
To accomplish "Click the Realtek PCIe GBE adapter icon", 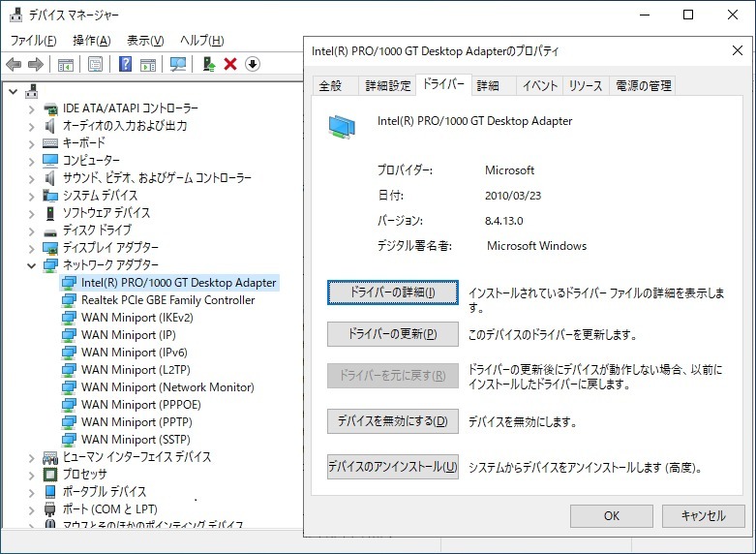I will [69, 300].
